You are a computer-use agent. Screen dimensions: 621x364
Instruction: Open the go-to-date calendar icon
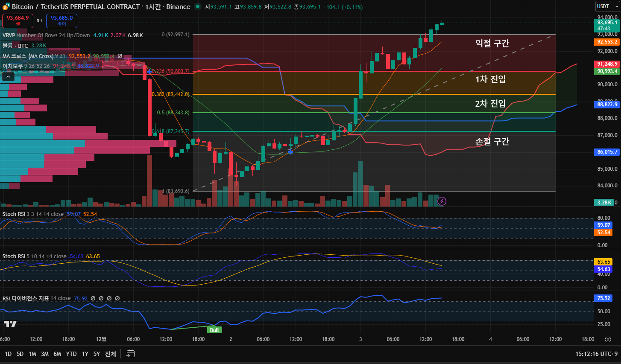coord(131,354)
